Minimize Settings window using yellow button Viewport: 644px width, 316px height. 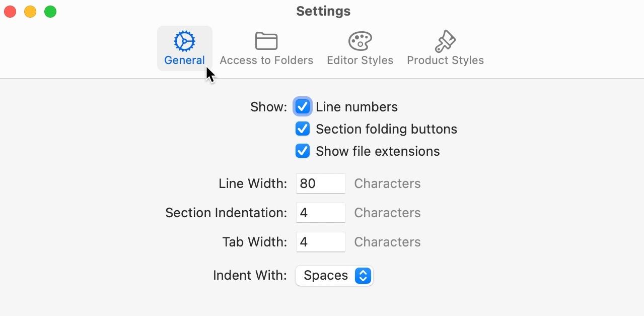pos(30,12)
